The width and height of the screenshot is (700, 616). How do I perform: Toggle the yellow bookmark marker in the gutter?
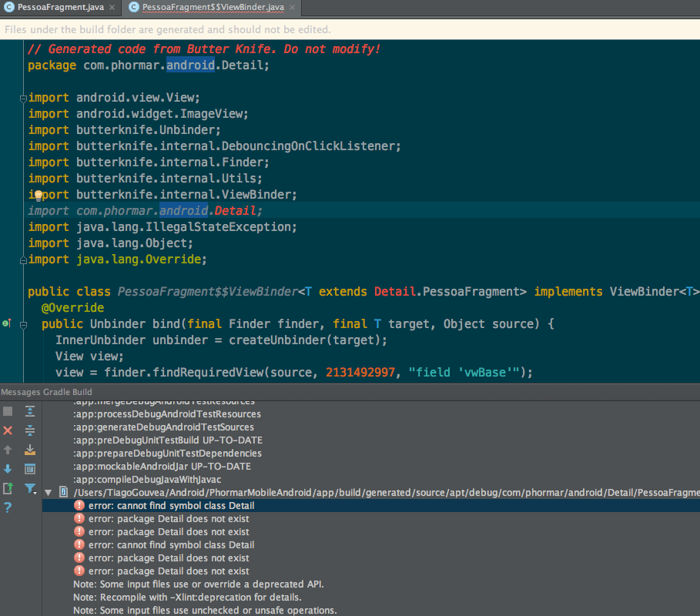pos(36,194)
